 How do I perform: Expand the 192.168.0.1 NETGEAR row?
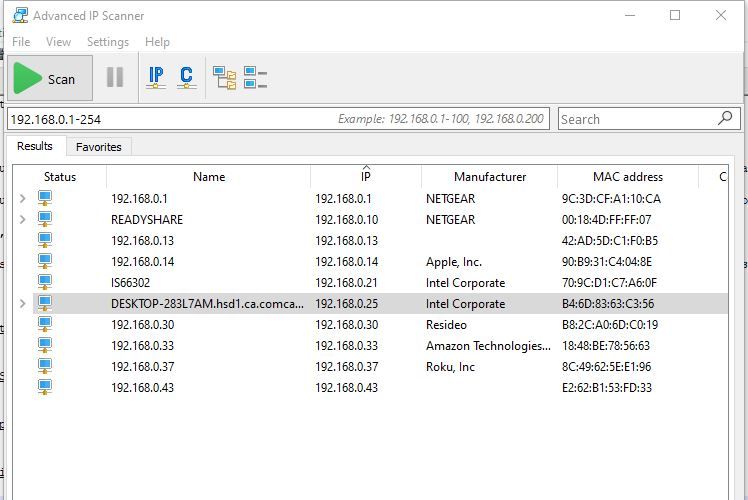[x=23, y=199]
